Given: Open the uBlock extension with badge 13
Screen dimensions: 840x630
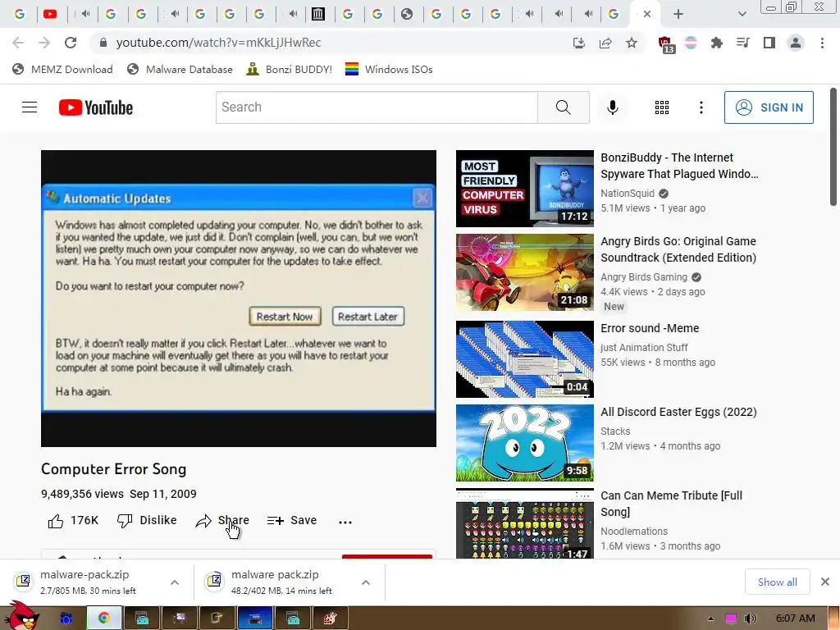Looking at the screenshot, I should (x=666, y=44).
